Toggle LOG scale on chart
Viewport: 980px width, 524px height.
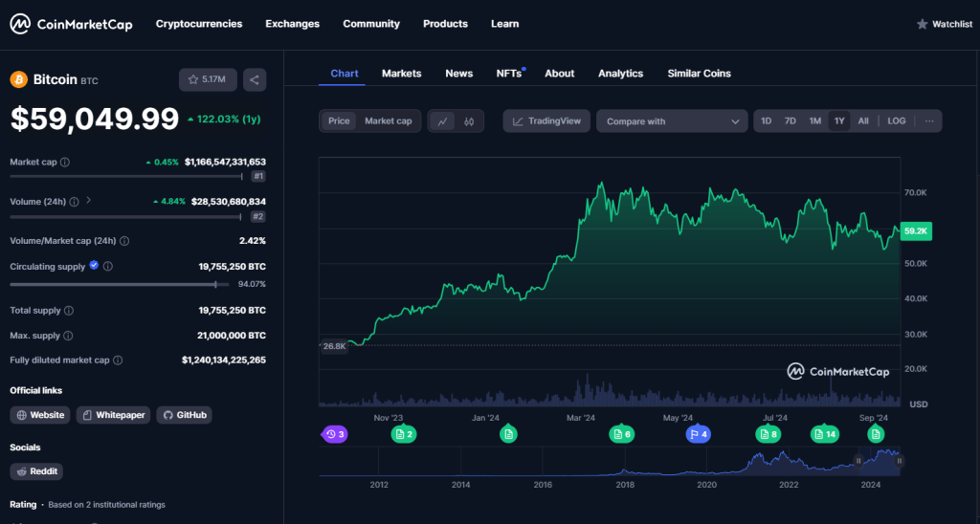point(896,121)
